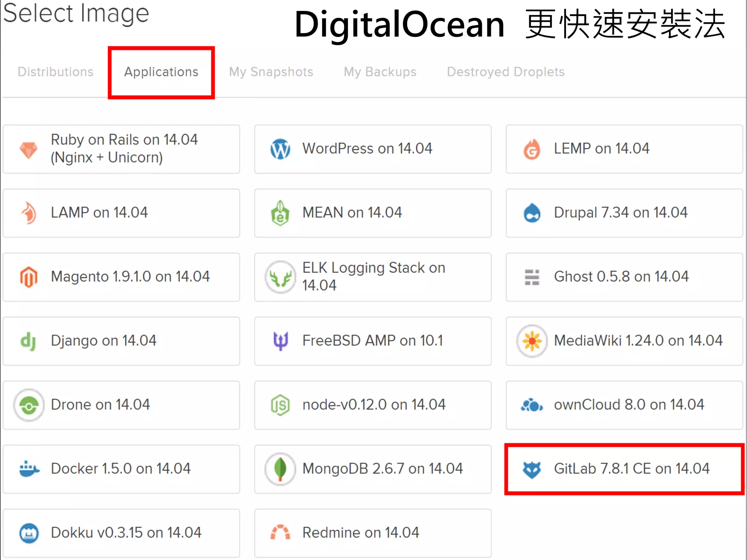The image size is (747, 560).
Task: Click the Magento logo icon
Action: pyautogui.click(x=28, y=277)
